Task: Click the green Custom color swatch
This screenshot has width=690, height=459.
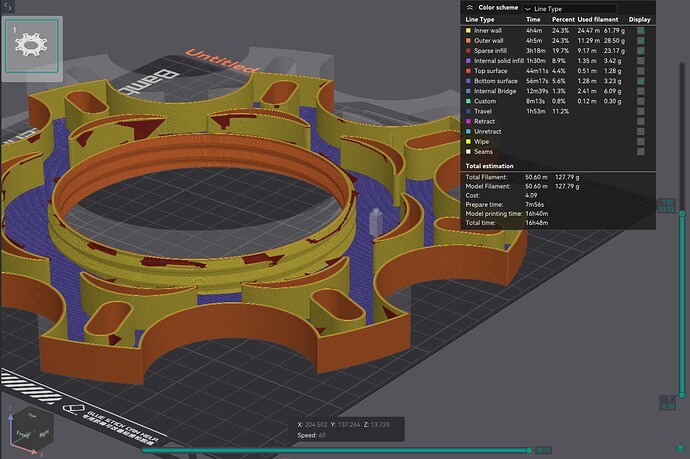Action: point(468,101)
